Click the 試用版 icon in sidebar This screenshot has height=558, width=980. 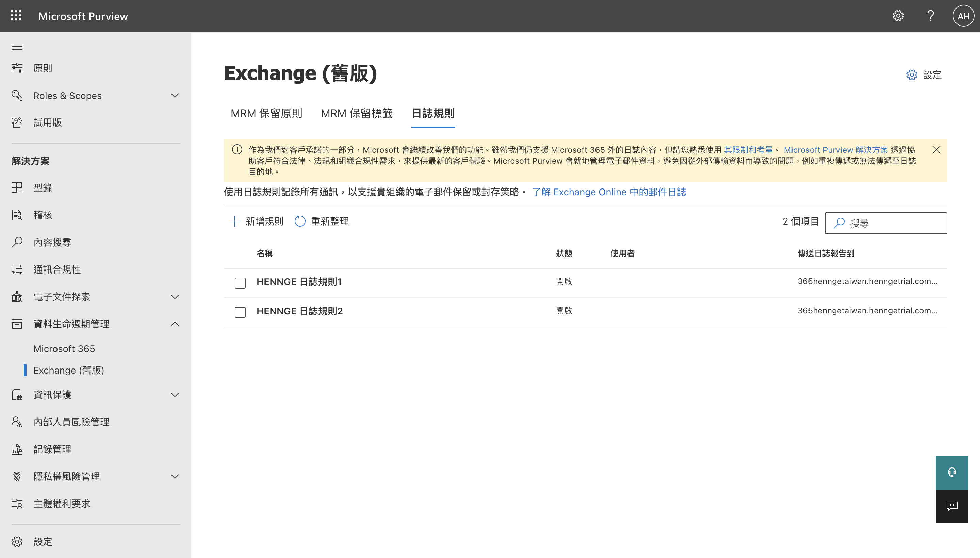17,122
